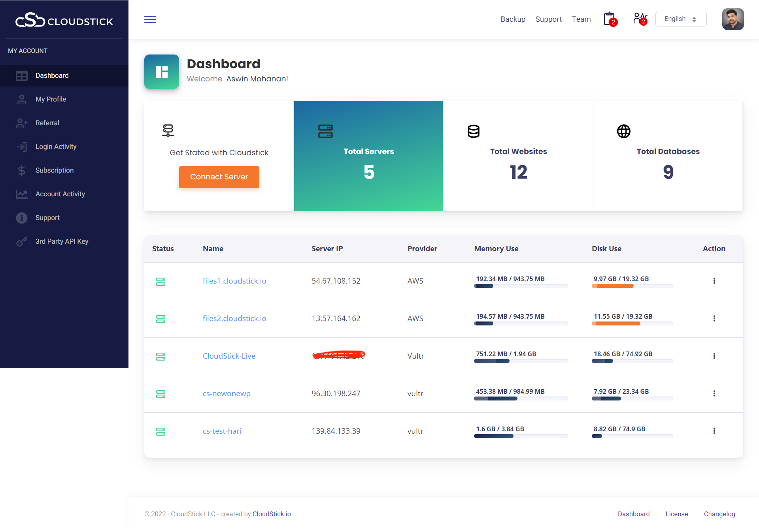
Task: Open action menu for CloudStick-Live row
Action: click(714, 356)
